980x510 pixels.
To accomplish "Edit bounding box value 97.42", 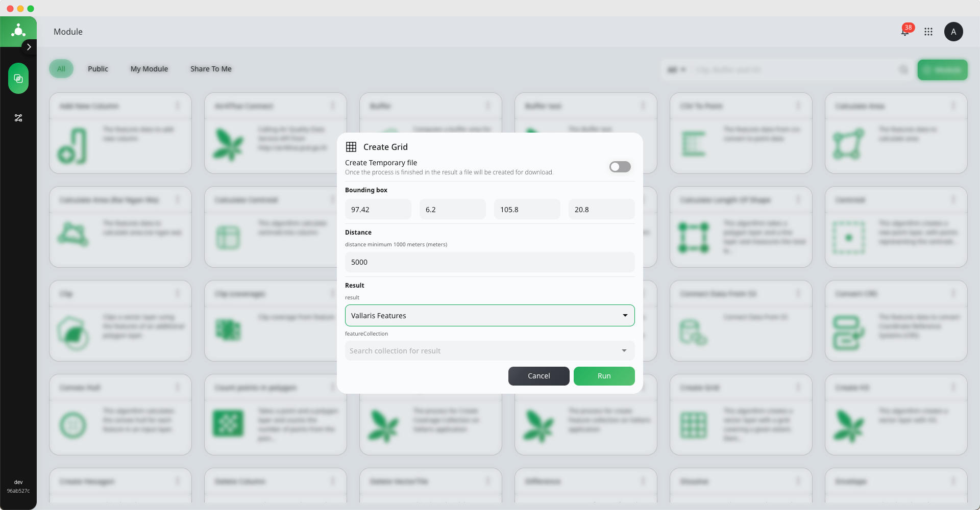I will click(378, 210).
